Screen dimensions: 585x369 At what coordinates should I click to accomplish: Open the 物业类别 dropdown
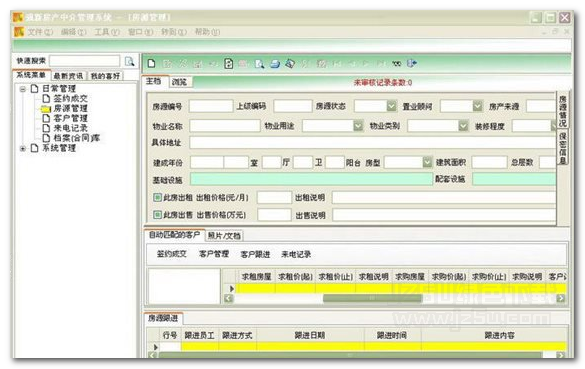coord(463,126)
